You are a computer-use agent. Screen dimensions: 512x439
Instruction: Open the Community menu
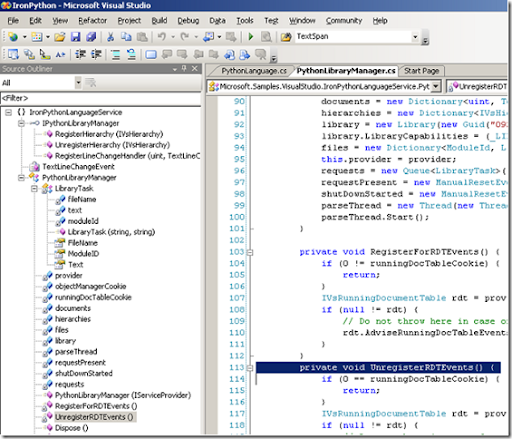[x=344, y=21]
